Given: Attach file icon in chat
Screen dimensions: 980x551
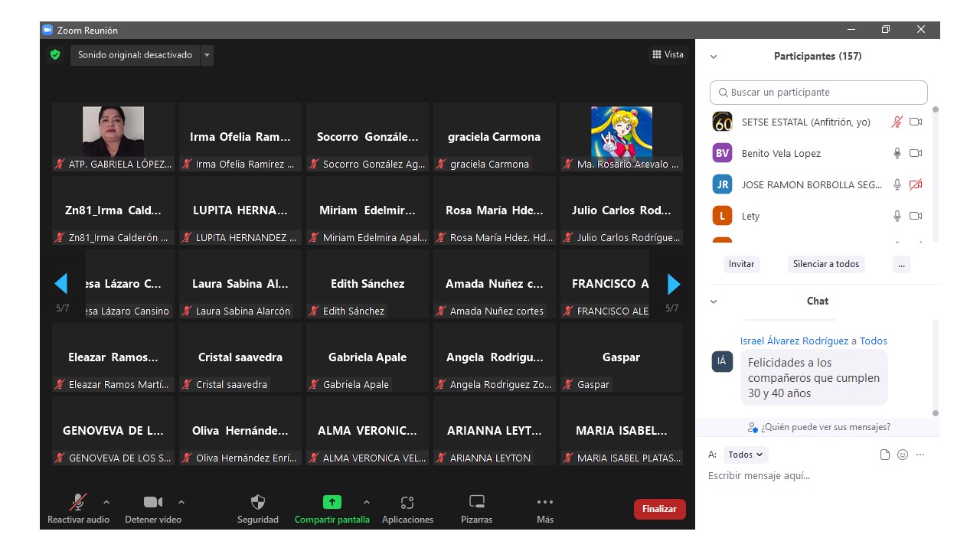Looking at the screenshot, I should tap(885, 455).
